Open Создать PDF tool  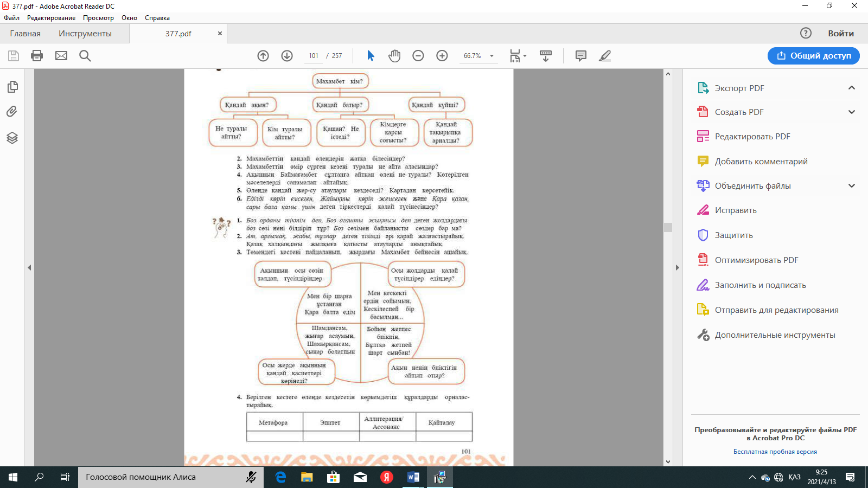pyautogui.click(x=739, y=112)
